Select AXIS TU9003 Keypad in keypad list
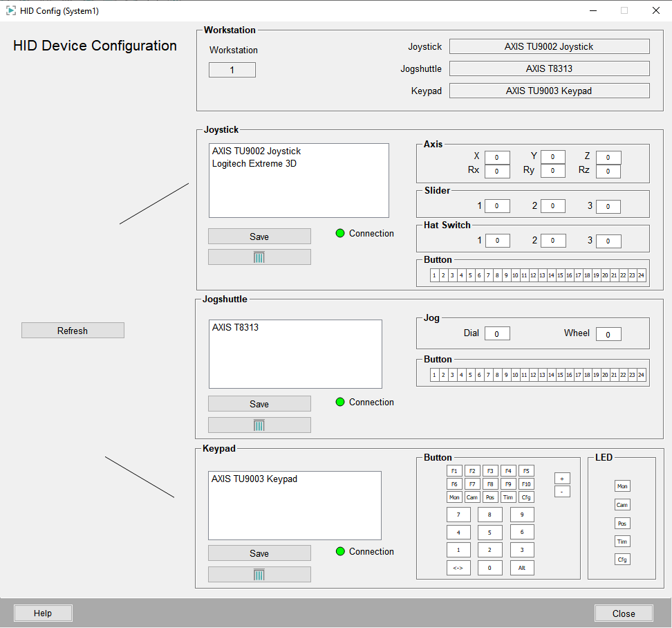This screenshot has width=672, height=628. tap(254, 479)
